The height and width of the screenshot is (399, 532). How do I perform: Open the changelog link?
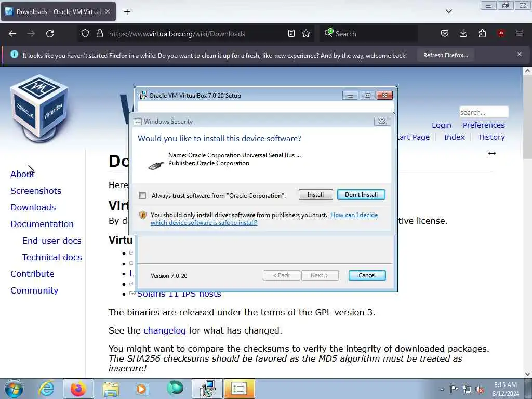[x=165, y=330]
